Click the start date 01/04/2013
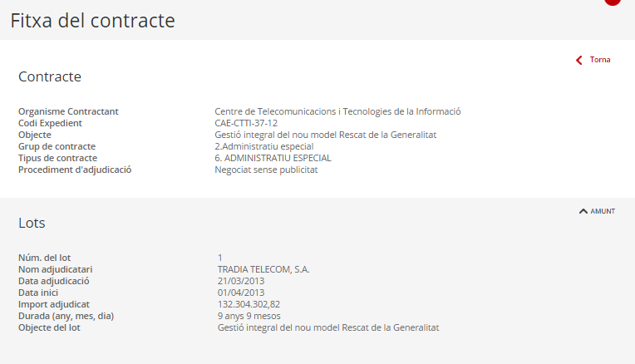 (241, 293)
